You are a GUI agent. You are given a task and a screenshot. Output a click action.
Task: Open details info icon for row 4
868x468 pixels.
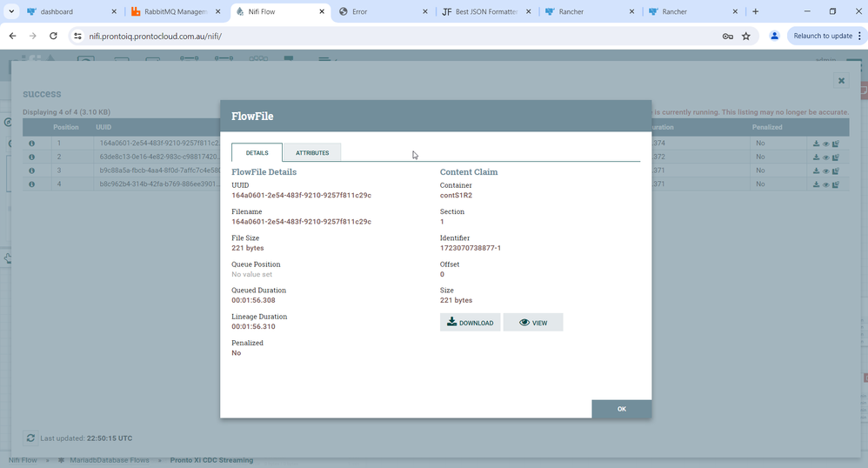coord(31,184)
